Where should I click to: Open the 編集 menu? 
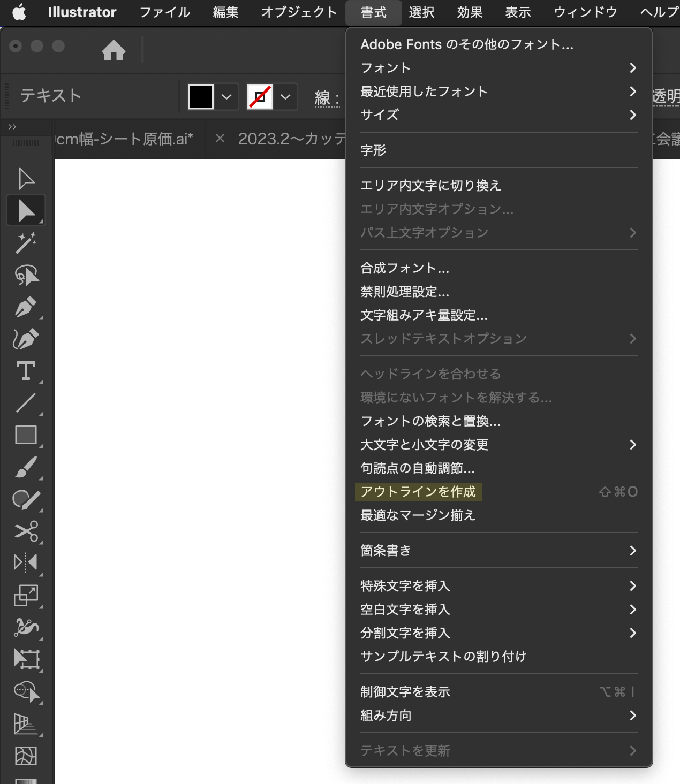pos(225,12)
